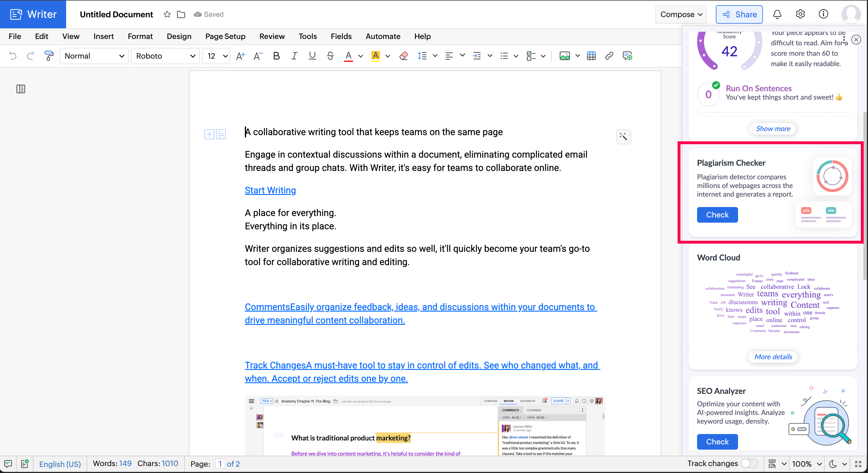
Task: Open the Normal paragraph style dropdown
Action: point(94,55)
